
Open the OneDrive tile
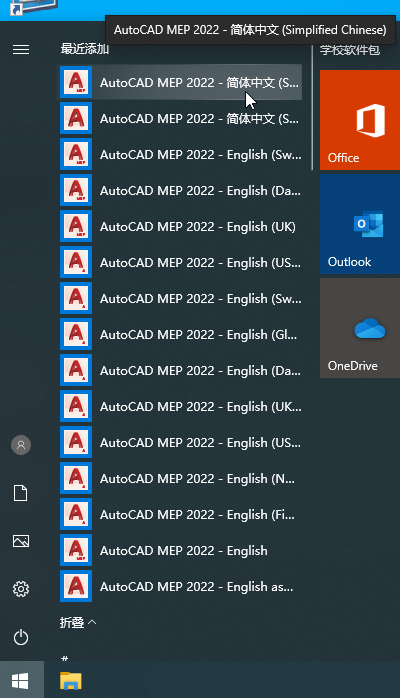[x=360, y=328]
